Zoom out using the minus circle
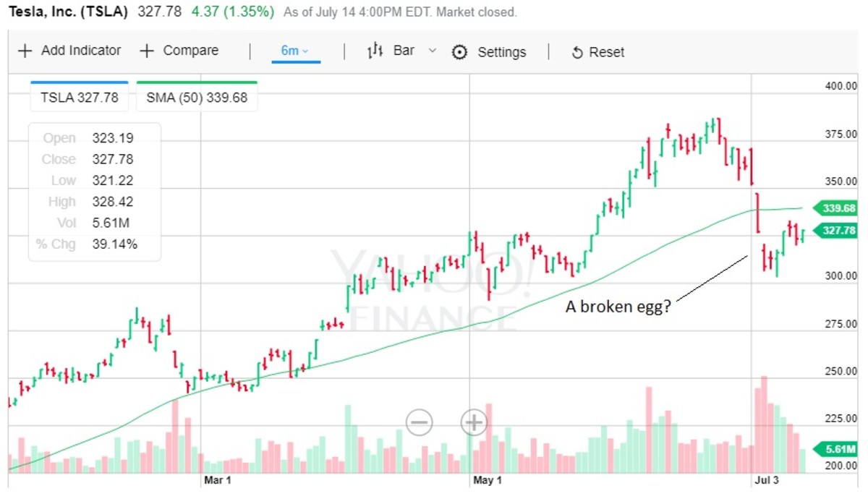Image resolution: width=868 pixels, height=504 pixels. point(420,422)
